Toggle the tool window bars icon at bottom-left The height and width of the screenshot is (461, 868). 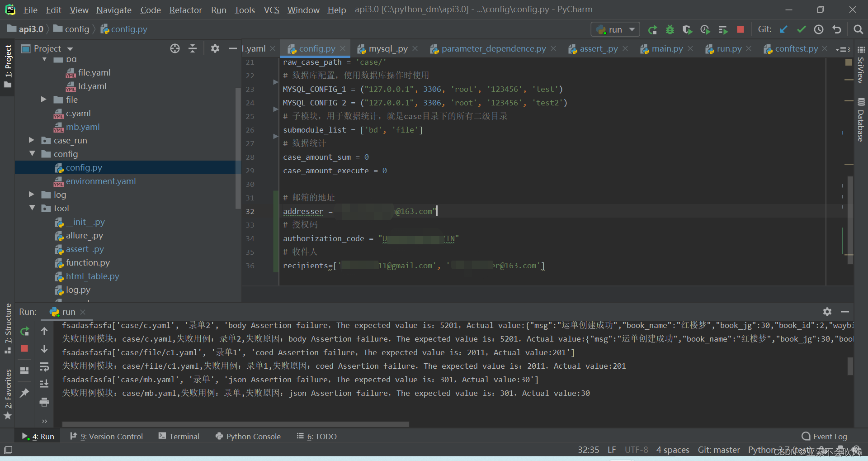(8, 450)
